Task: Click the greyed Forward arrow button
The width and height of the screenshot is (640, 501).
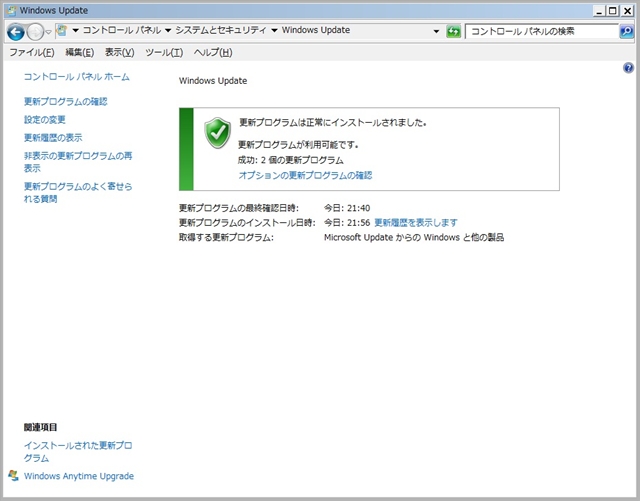Action: pyautogui.click(x=35, y=32)
